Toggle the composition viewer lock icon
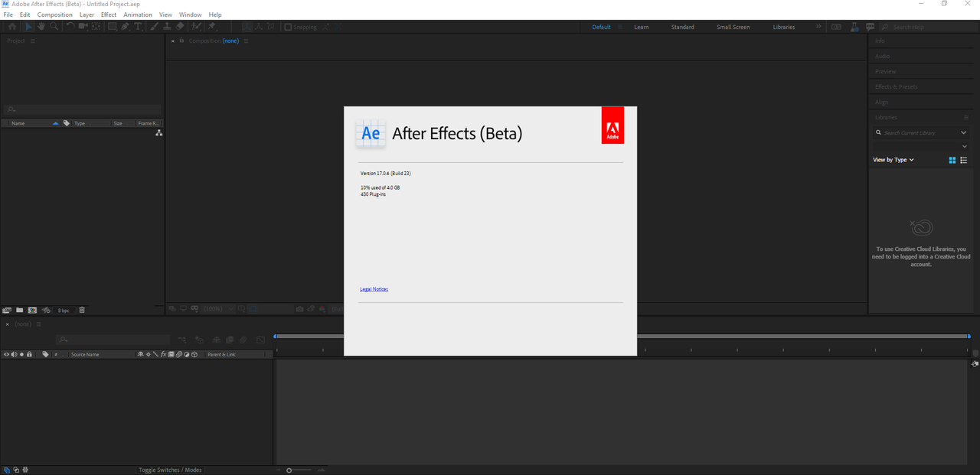Image resolution: width=980 pixels, height=475 pixels. pos(181,41)
